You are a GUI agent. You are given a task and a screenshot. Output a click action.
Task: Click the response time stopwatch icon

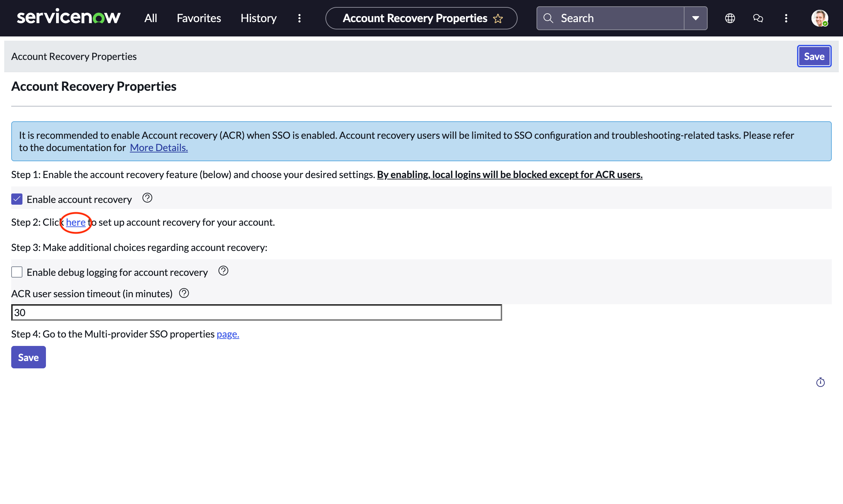pyautogui.click(x=821, y=382)
